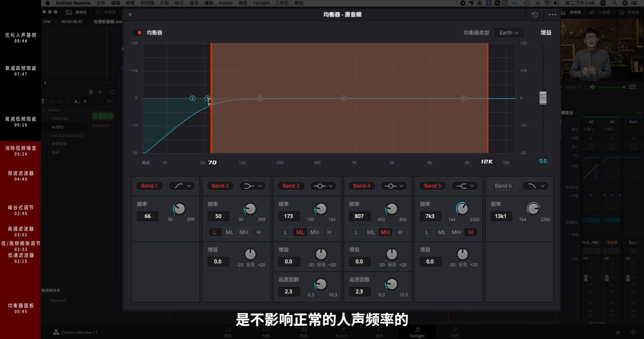Toggle loop playback icon

tap(113, 92)
